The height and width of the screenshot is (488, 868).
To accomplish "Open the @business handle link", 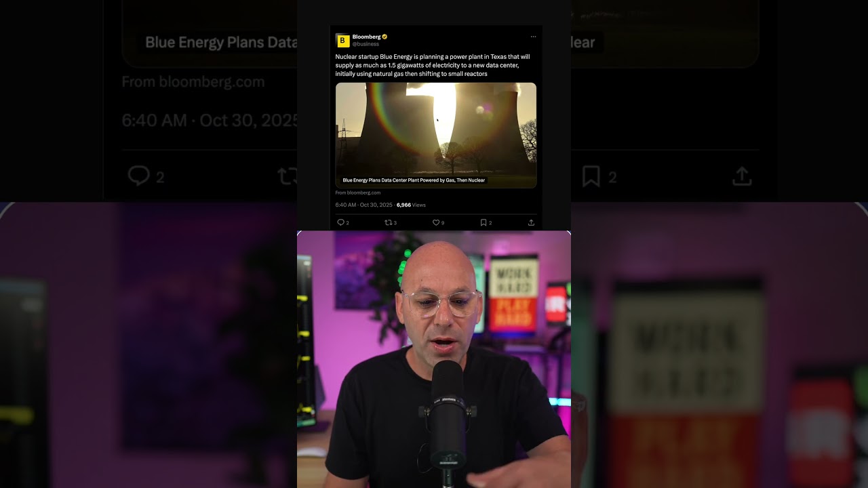I will click(x=366, y=44).
